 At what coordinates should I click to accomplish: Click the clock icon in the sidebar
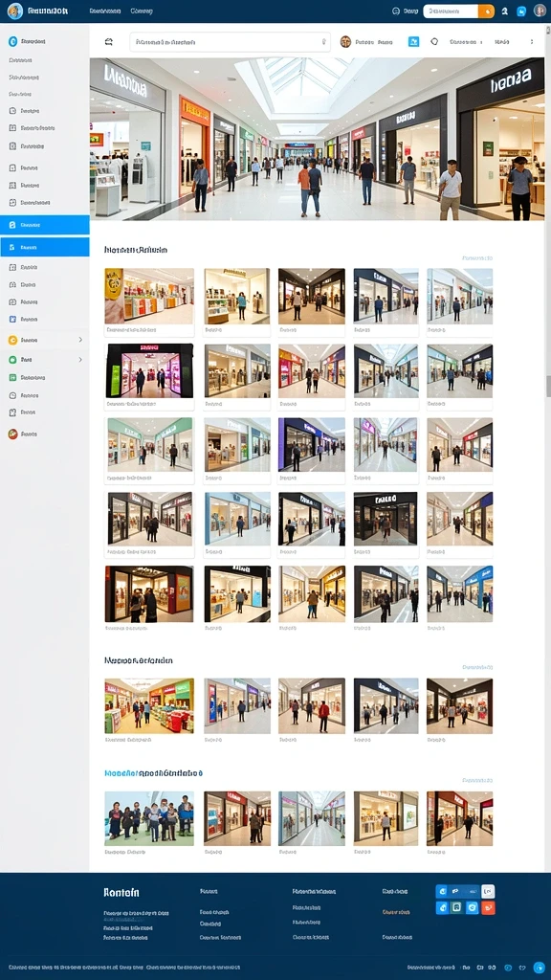12,395
